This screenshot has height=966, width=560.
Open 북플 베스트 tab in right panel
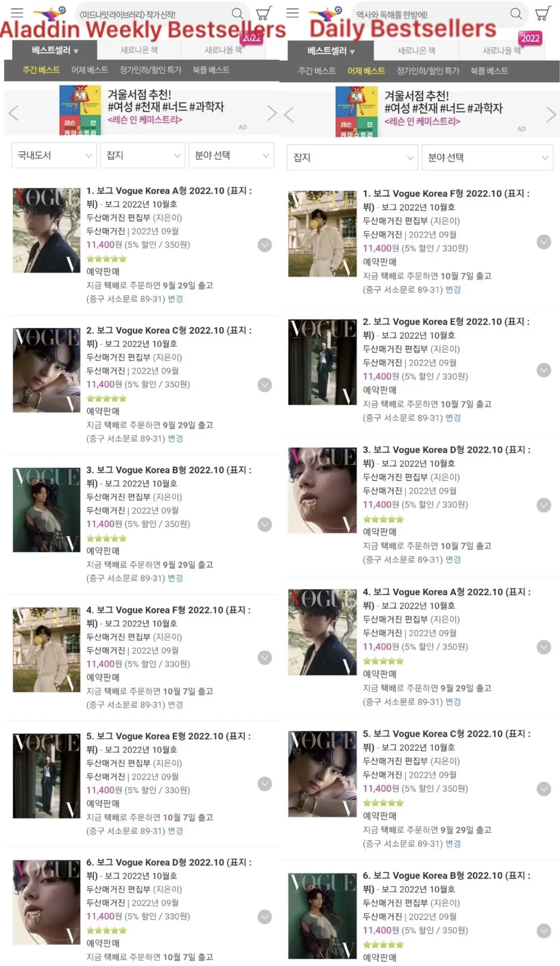pos(489,71)
